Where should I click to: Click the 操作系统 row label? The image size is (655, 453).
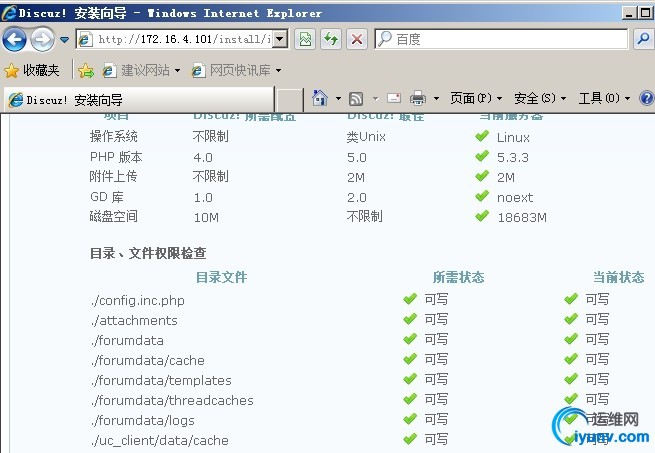point(114,136)
